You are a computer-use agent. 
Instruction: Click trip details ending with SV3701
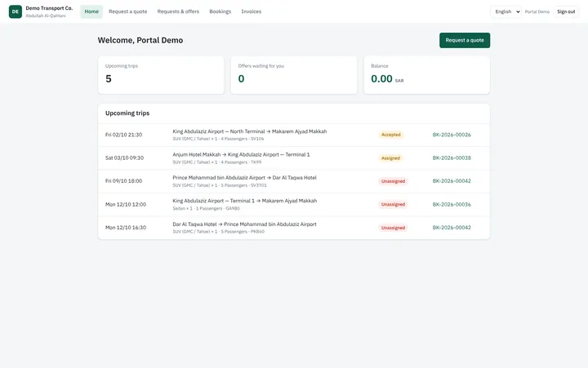[220, 185]
